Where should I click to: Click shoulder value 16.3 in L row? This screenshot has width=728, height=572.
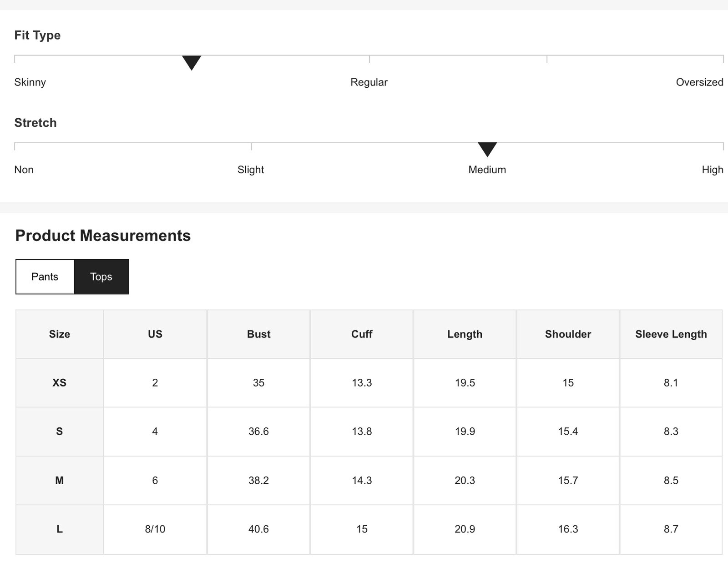[568, 529]
